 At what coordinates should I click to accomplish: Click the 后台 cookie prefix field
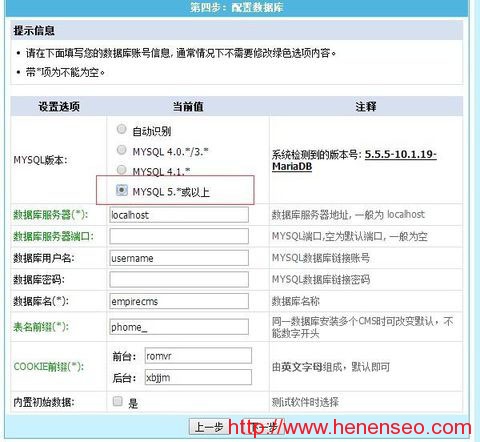point(198,377)
